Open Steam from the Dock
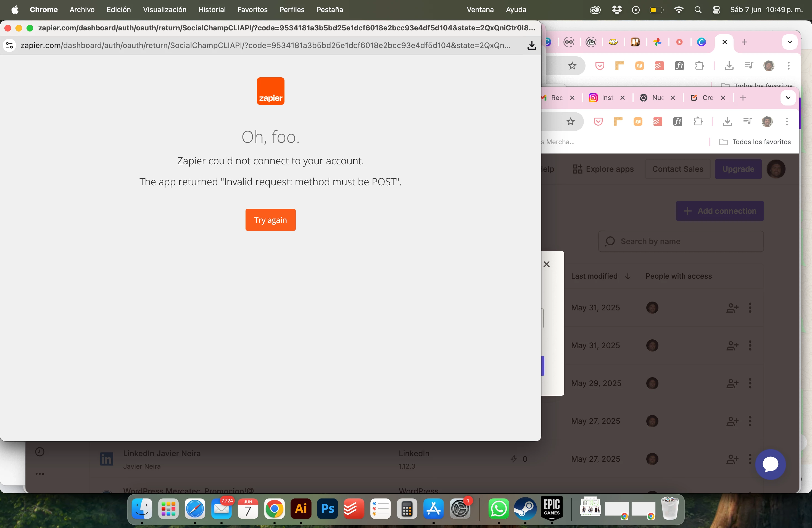The image size is (812, 528). pos(525,509)
